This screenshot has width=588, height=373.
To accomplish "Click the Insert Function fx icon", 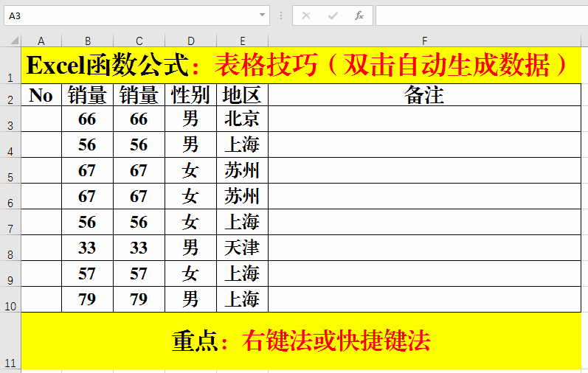I will tap(359, 15).
